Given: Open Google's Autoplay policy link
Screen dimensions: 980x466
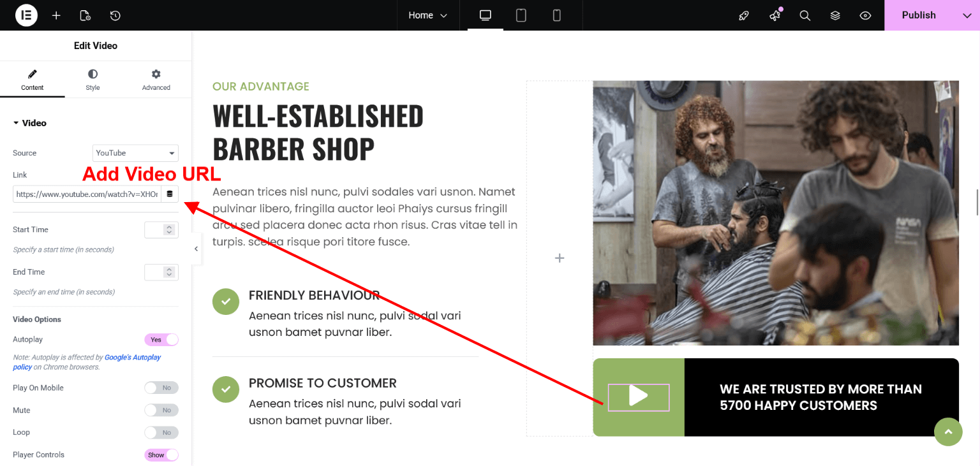Looking at the screenshot, I should [x=133, y=358].
